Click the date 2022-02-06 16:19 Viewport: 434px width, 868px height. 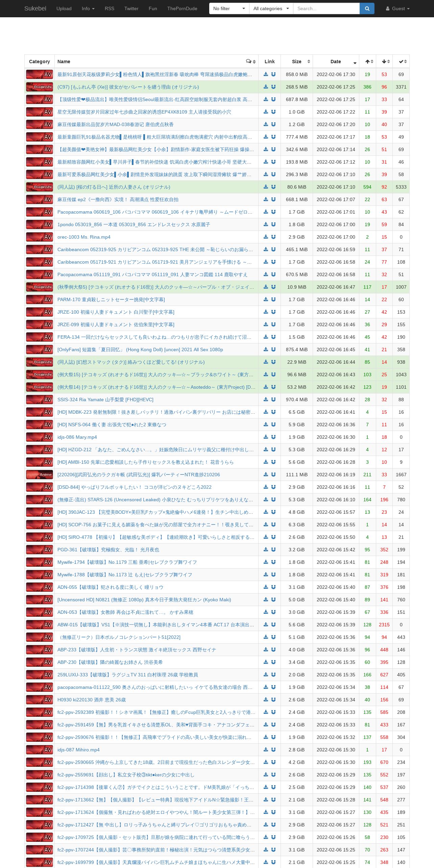point(336,475)
